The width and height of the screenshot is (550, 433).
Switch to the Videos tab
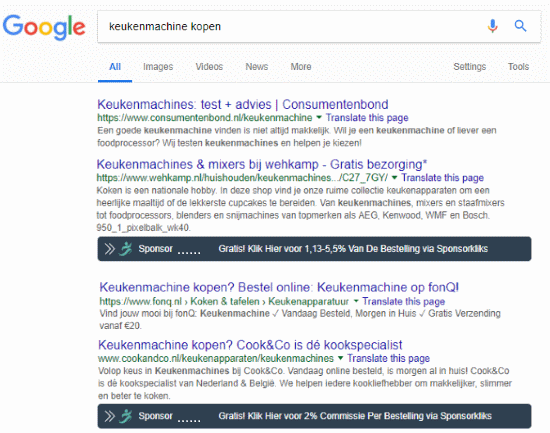tap(209, 67)
